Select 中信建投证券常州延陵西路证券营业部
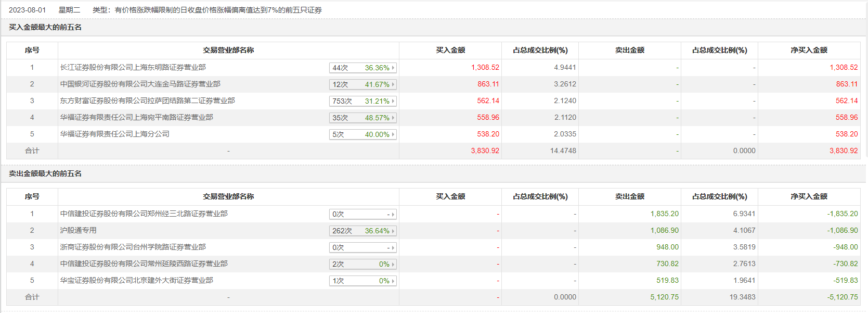868x313 pixels. pos(144,264)
